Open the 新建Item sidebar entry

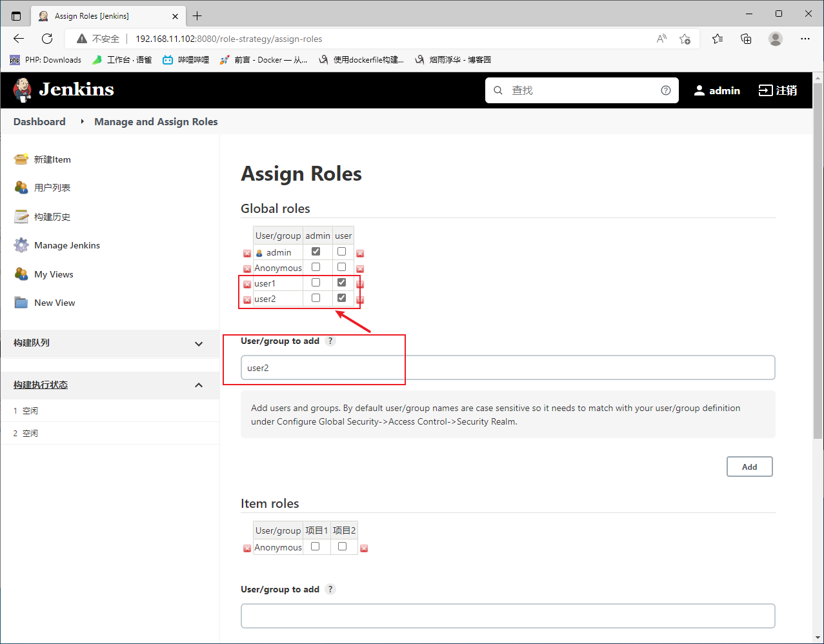tap(43, 159)
